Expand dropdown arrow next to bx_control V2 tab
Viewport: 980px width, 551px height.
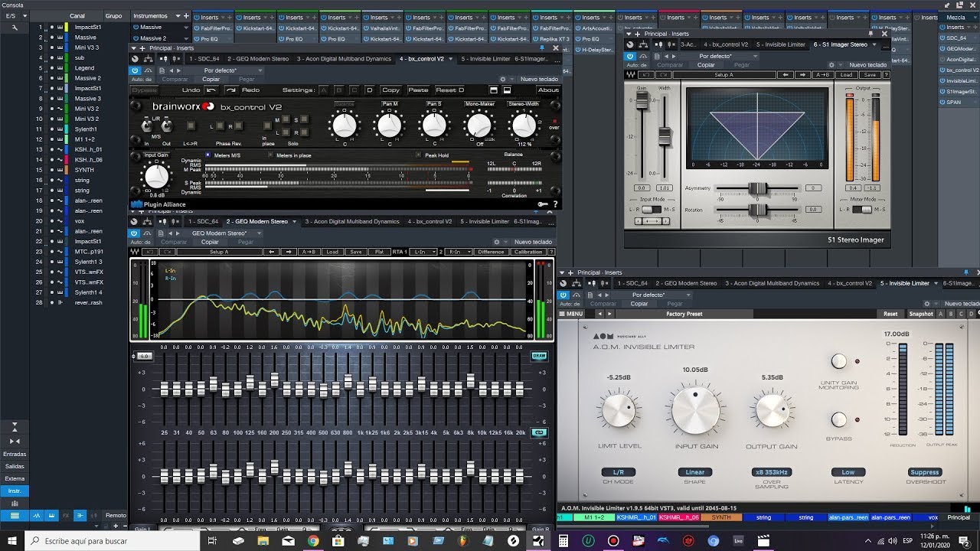coord(449,58)
